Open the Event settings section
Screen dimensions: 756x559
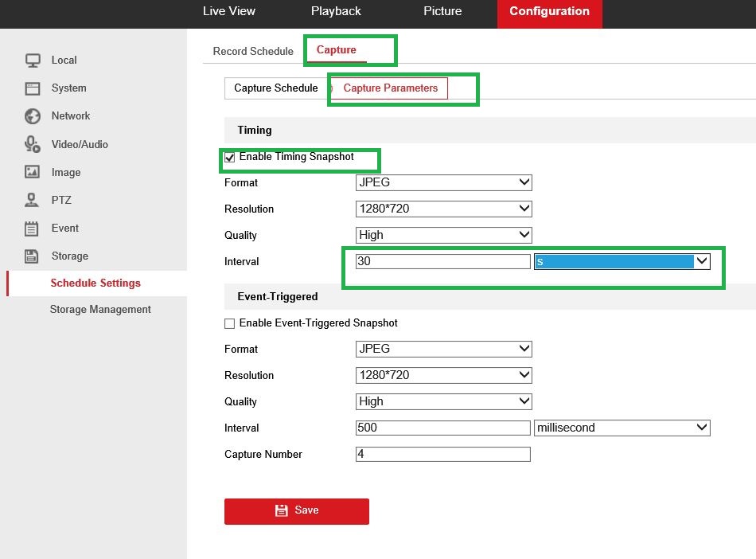[65, 228]
